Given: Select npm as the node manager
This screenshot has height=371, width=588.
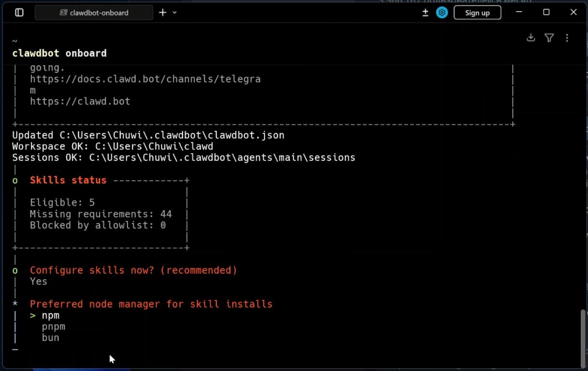Looking at the screenshot, I should pyautogui.click(x=50, y=315).
